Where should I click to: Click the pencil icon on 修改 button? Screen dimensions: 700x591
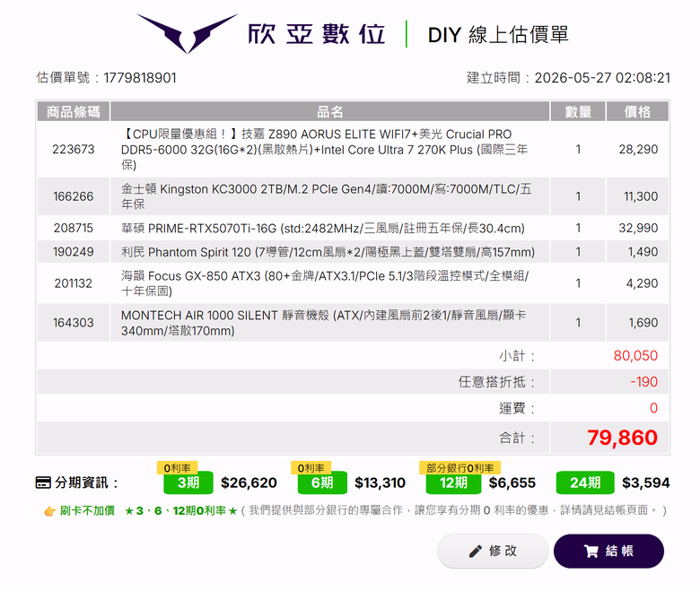(476, 552)
